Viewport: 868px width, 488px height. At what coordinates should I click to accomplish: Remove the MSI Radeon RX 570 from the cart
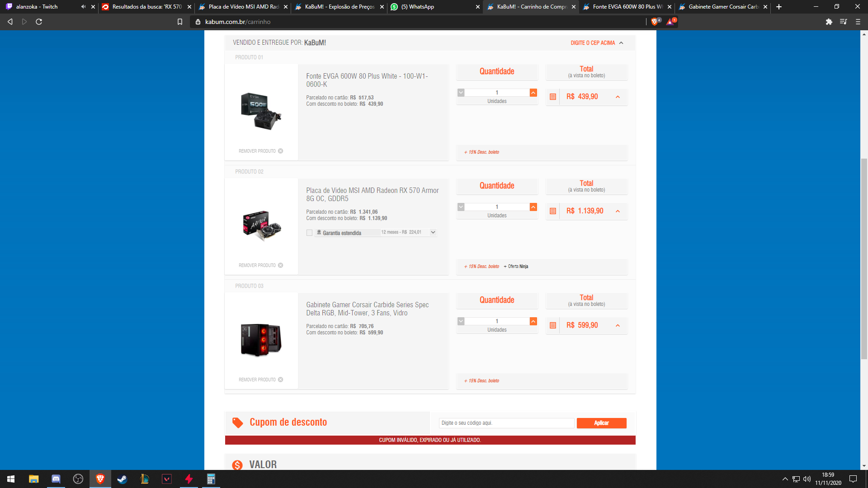click(x=261, y=265)
